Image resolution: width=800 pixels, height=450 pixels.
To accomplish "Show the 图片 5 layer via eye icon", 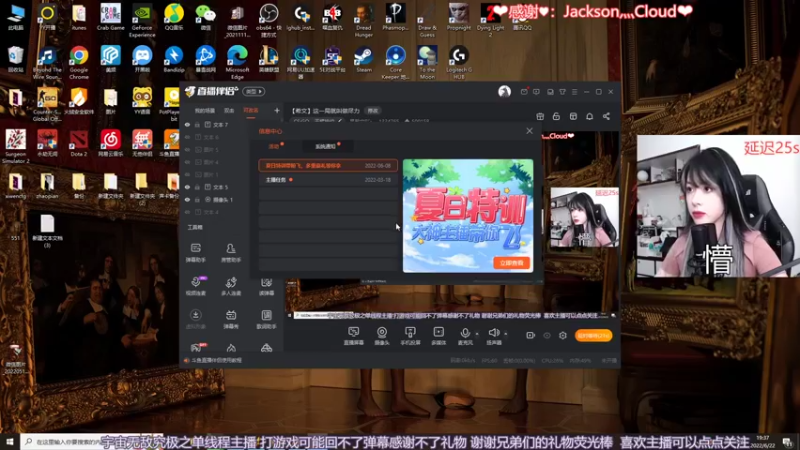I will coord(187,149).
